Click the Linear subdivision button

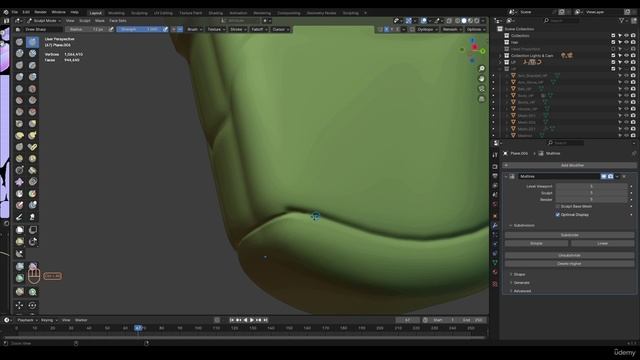pos(602,243)
